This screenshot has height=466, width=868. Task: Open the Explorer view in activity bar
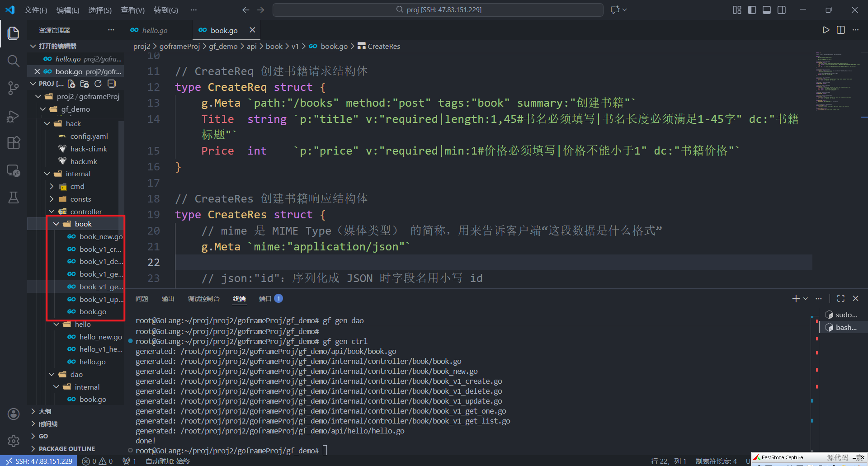pos(14,33)
